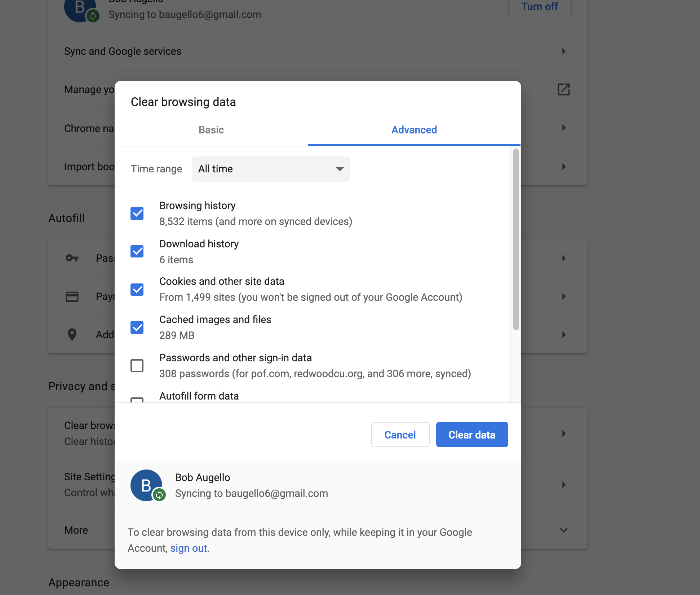Click the 'From 1,499 sites' cookie description
Viewport: 700px width, 595px height.
pyautogui.click(x=311, y=297)
